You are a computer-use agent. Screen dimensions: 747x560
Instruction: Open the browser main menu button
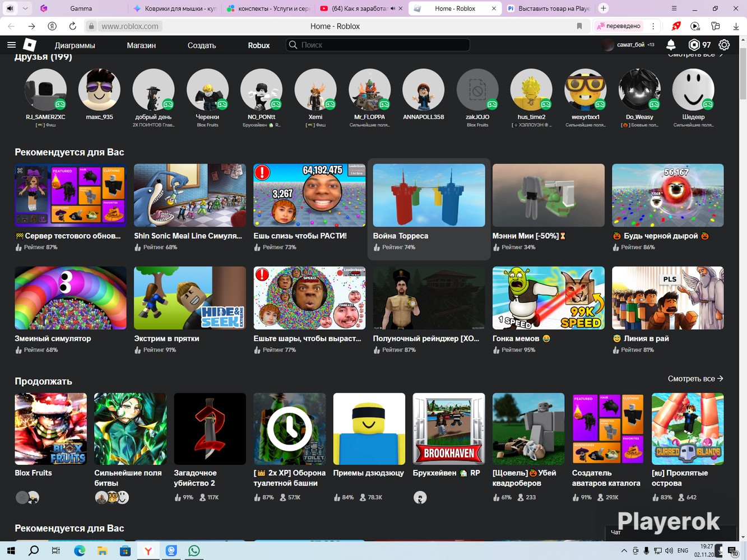pyautogui.click(x=674, y=8)
